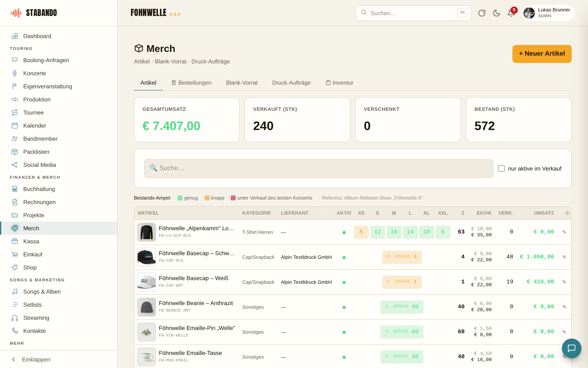The image size is (588, 368).
Task: Sort table by UMSATZ column header
Action: click(x=544, y=213)
